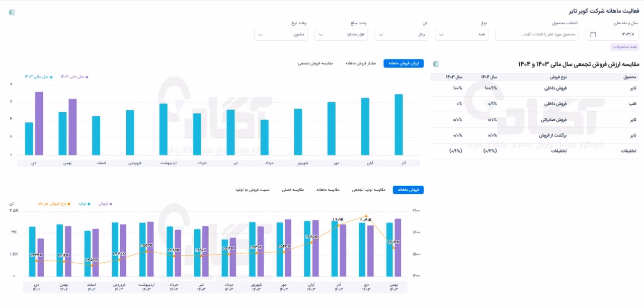Select the ارزش فروش ماهانه tab
The width and height of the screenshot is (644, 307).
click(x=404, y=63)
